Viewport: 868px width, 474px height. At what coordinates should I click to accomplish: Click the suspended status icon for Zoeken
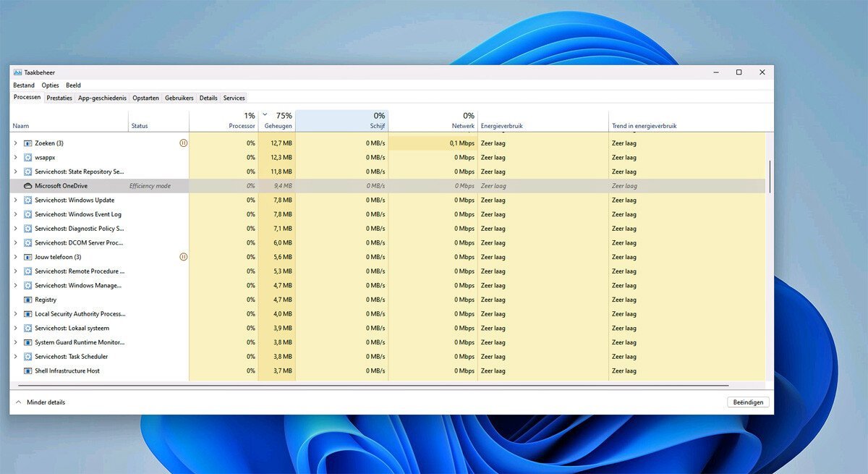184,143
